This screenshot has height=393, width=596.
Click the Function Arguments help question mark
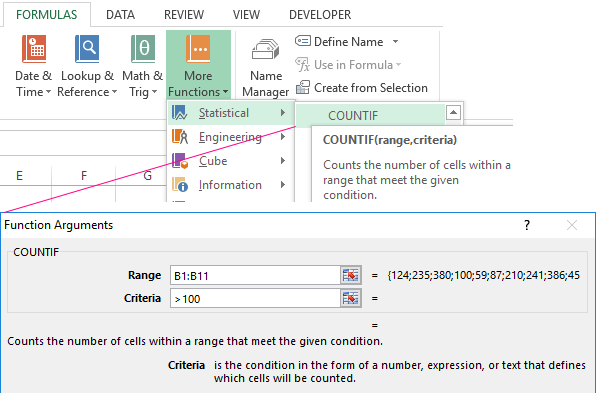pos(527,225)
